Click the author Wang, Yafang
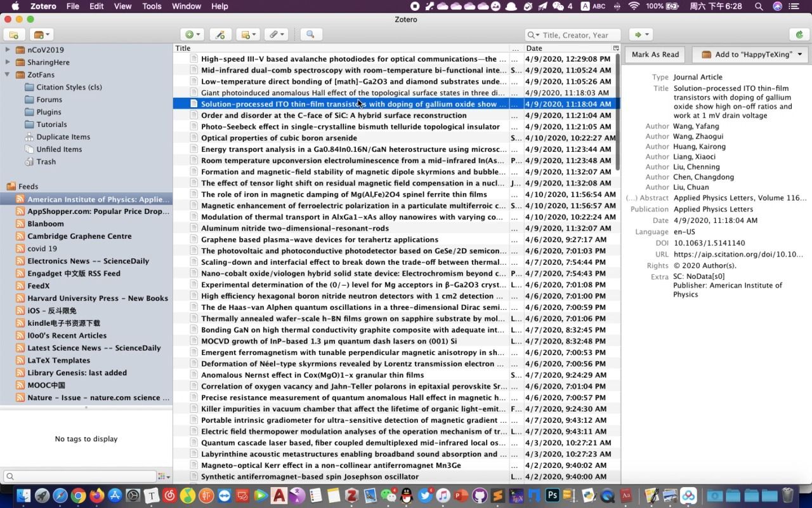This screenshot has height=508, width=812. pos(696,126)
